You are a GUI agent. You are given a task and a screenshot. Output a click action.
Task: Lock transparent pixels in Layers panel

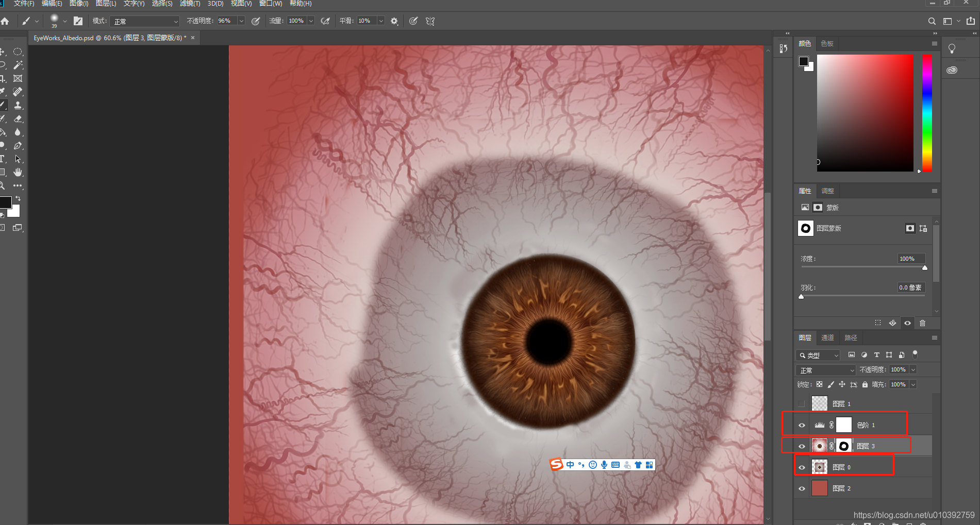click(x=819, y=384)
